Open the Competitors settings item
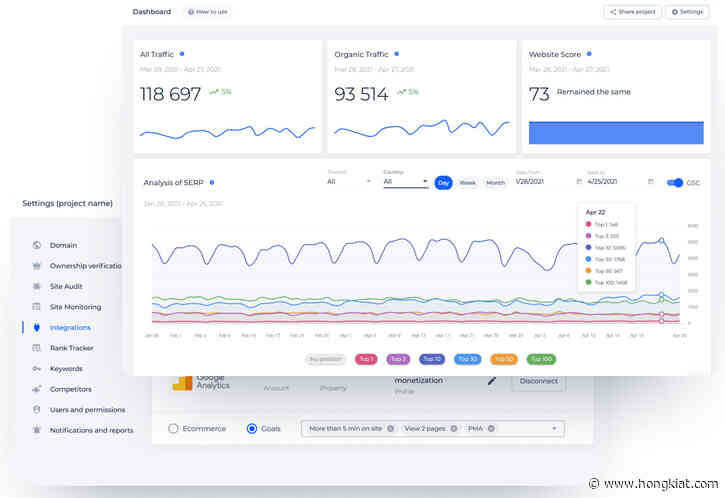The width and height of the screenshot is (725, 498). click(71, 389)
